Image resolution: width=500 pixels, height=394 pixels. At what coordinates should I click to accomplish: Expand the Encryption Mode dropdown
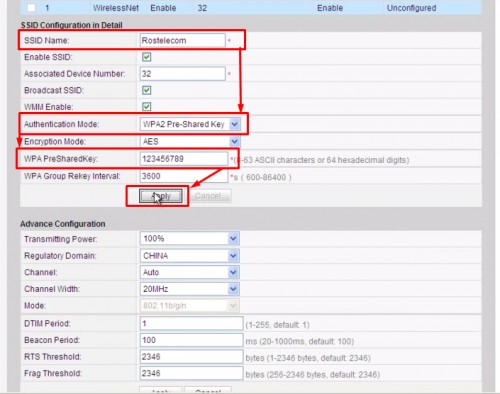click(x=190, y=142)
